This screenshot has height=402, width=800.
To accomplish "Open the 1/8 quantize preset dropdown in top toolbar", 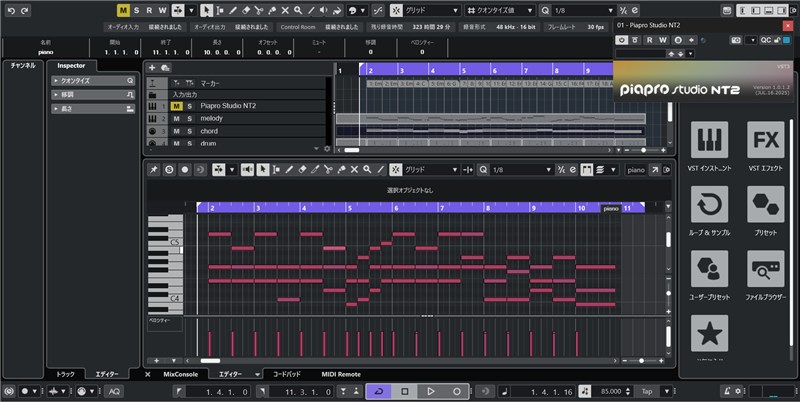I will point(584,10).
